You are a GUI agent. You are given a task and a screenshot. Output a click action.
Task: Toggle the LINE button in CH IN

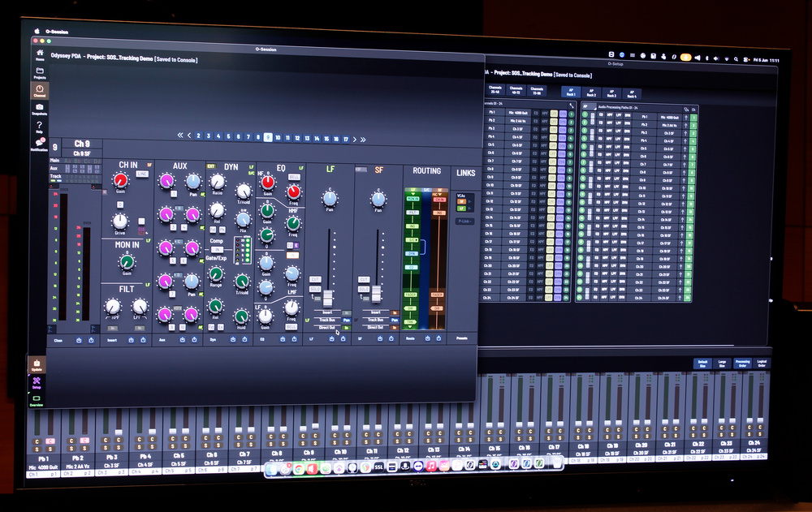142,174
